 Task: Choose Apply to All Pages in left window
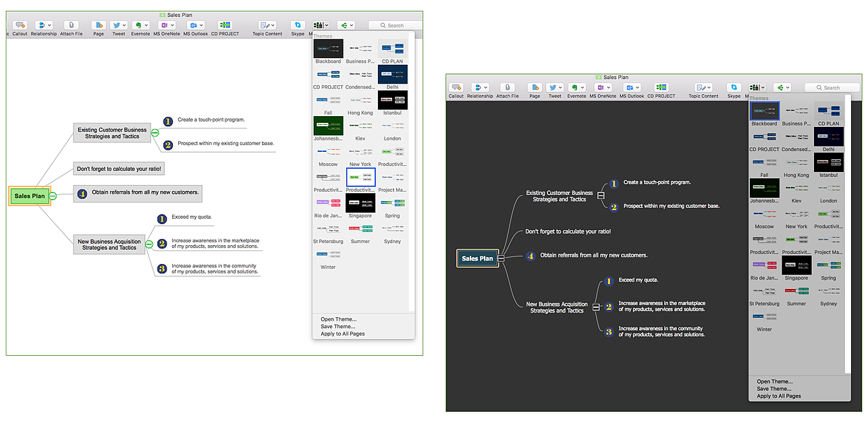pos(343,334)
